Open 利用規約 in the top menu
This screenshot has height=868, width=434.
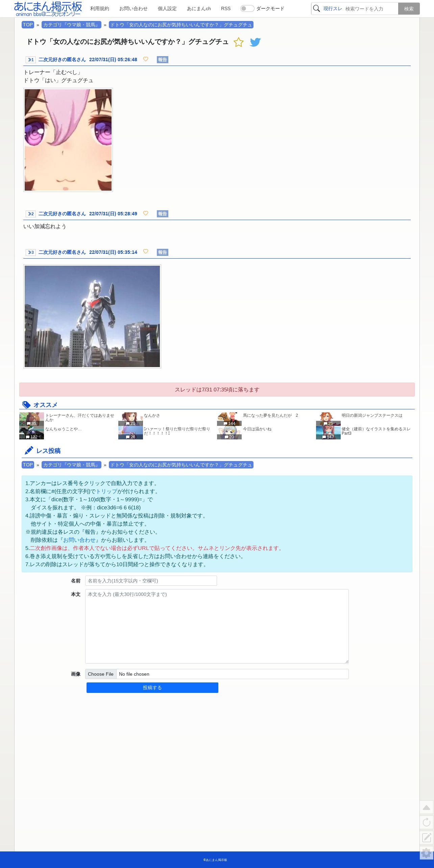pyautogui.click(x=100, y=9)
